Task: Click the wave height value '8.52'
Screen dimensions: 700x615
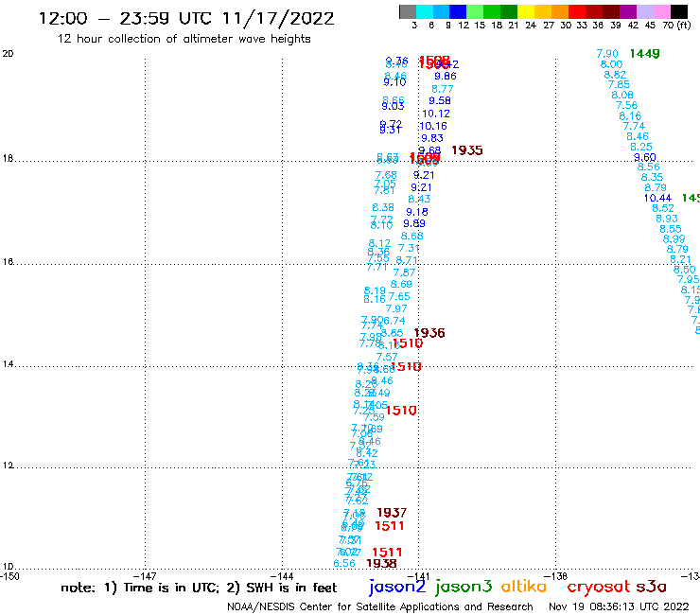Action: (663, 208)
